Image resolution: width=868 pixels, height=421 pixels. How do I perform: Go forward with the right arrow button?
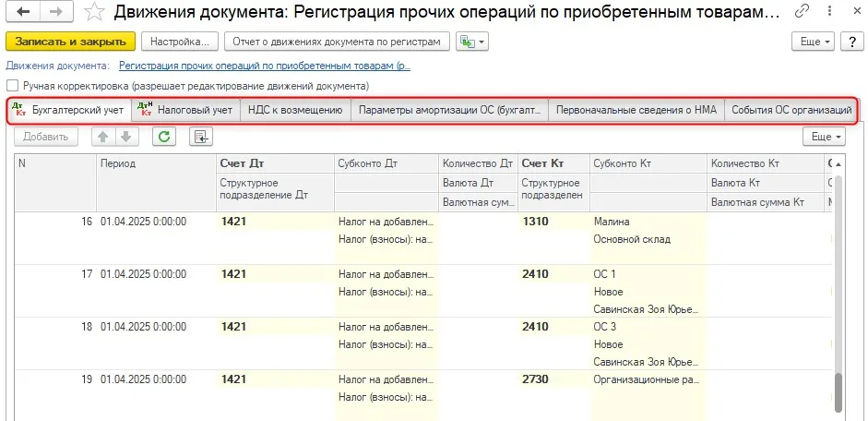(x=56, y=12)
